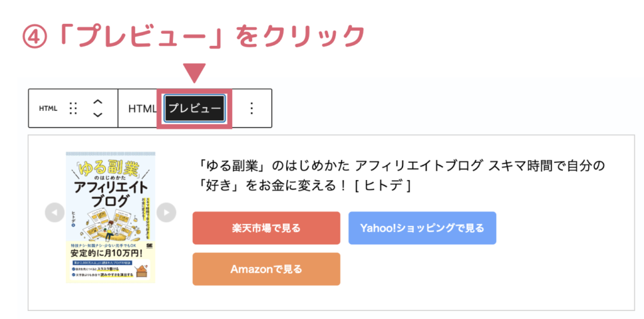Show the previous product image
The image size is (644, 319).
coord(55,213)
